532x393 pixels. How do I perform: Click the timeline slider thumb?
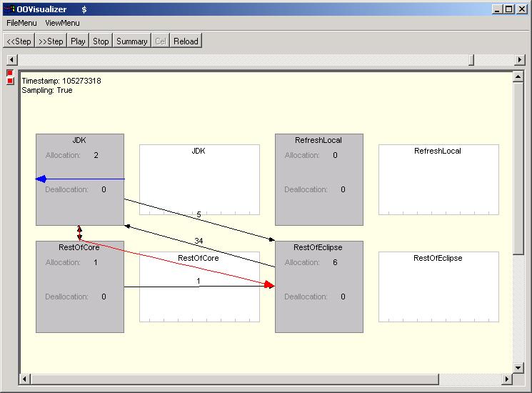click(x=471, y=60)
